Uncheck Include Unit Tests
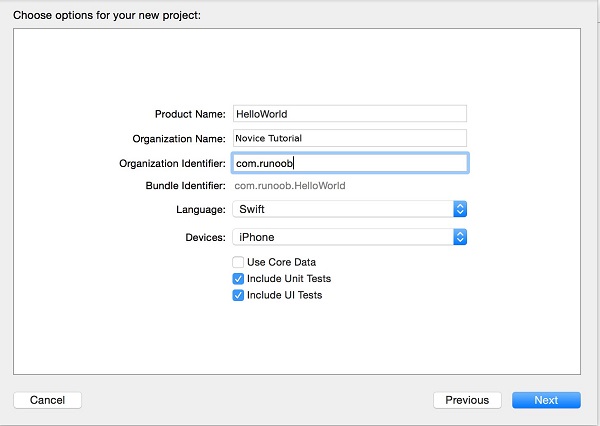 pos(238,279)
